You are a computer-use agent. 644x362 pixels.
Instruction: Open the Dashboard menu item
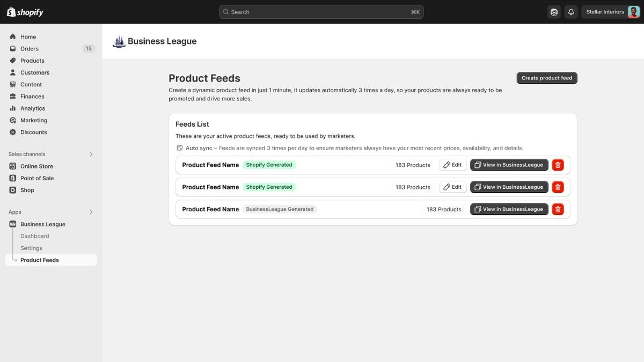pos(34,236)
